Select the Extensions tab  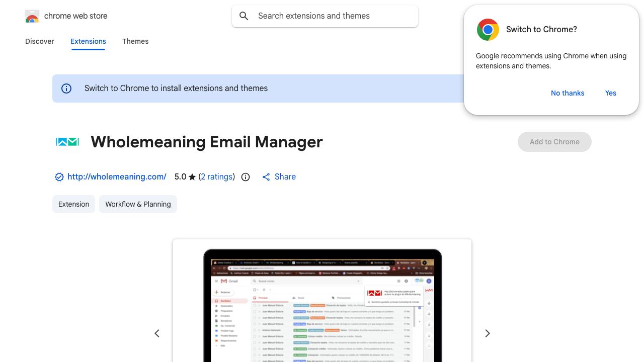coord(88,41)
